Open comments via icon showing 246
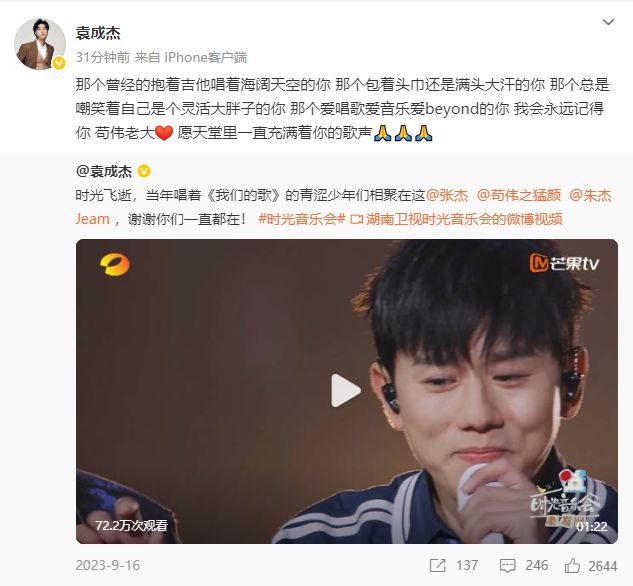Viewport: 633px width, 586px height. tap(507, 565)
